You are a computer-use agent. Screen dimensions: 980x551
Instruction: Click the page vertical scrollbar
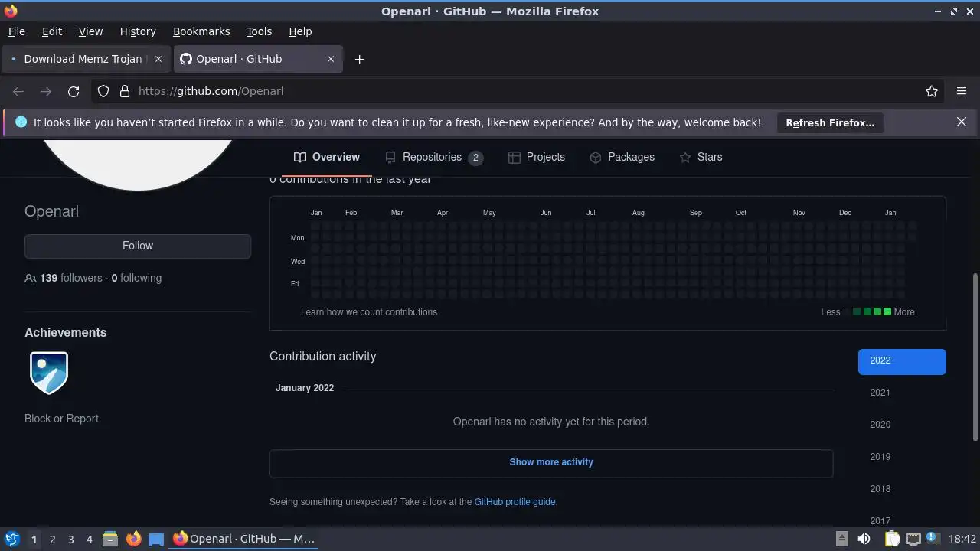tap(975, 357)
